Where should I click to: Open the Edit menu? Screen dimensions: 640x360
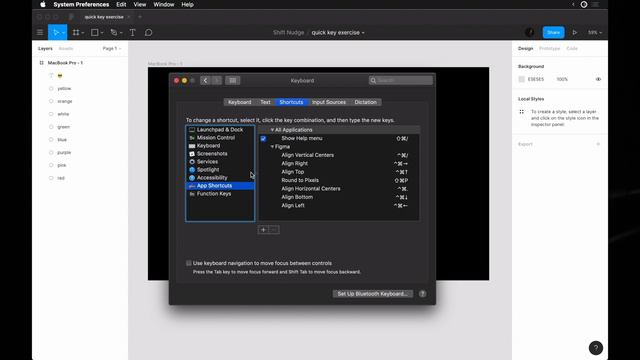121,4
